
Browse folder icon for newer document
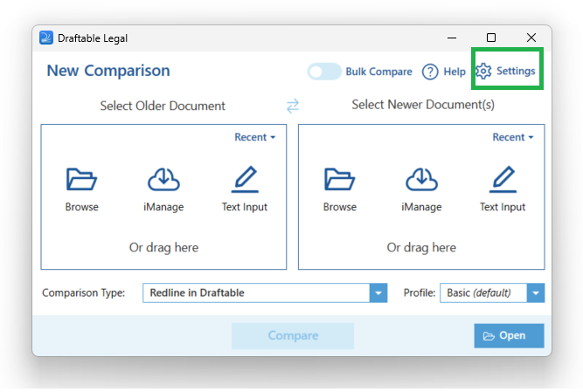[x=339, y=179]
